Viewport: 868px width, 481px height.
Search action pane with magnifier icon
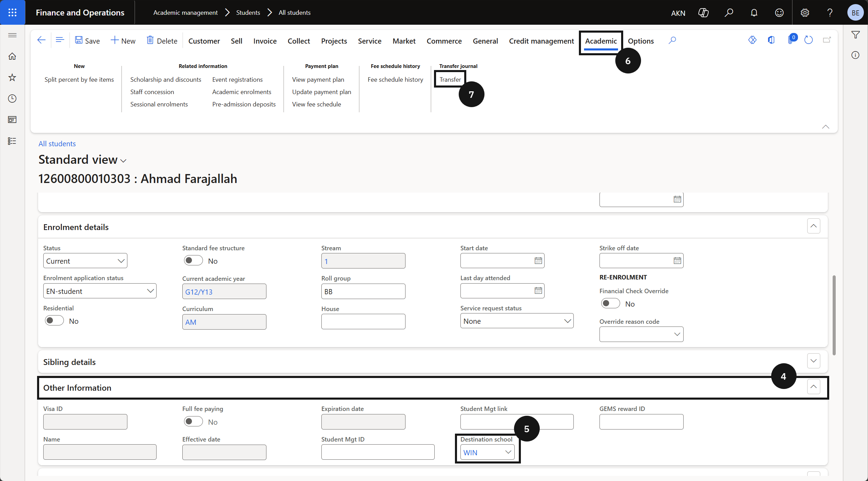coord(672,41)
